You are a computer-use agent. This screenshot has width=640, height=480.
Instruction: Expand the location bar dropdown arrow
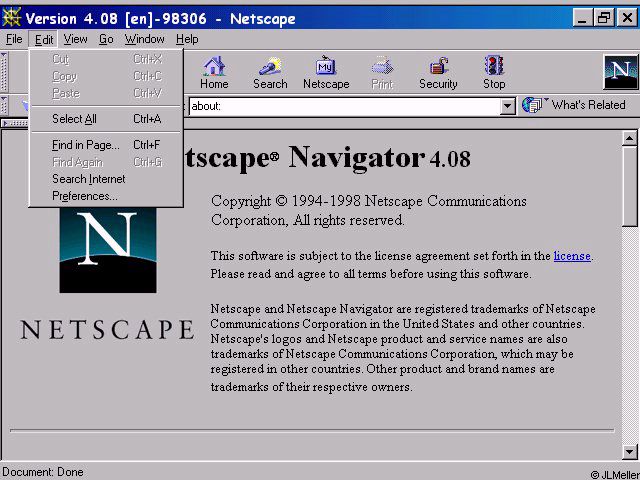(507, 107)
